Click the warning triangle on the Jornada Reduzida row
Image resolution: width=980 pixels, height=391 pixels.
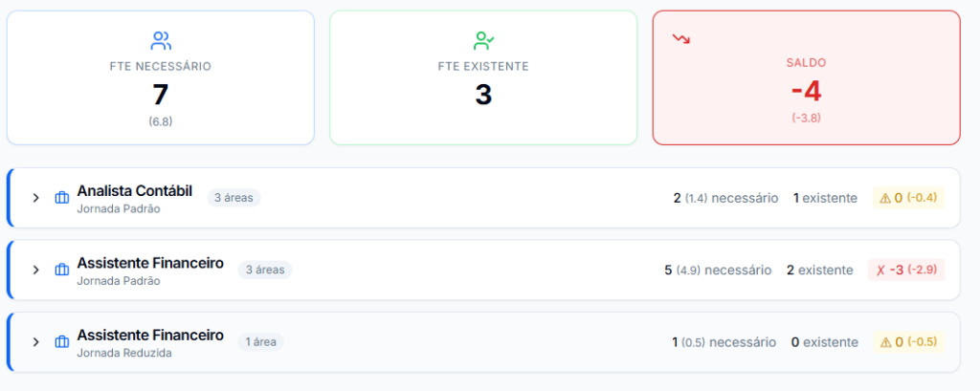885,341
